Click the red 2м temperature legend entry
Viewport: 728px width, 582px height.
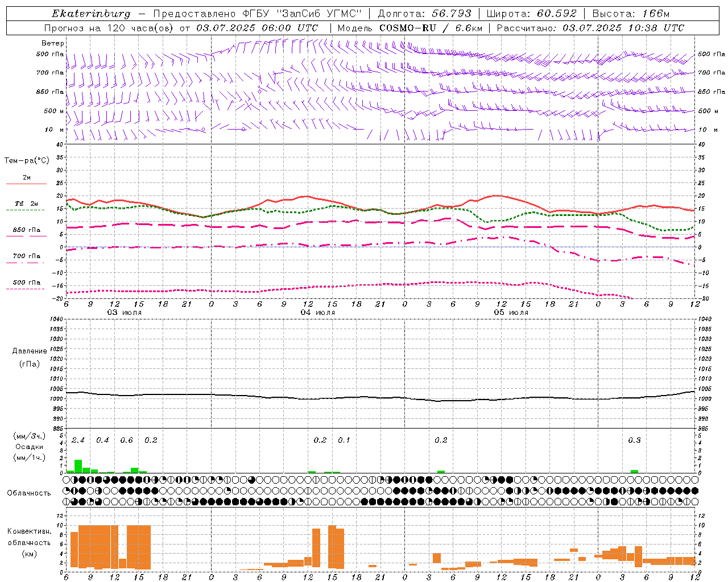pyautogui.click(x=26, y=180)
